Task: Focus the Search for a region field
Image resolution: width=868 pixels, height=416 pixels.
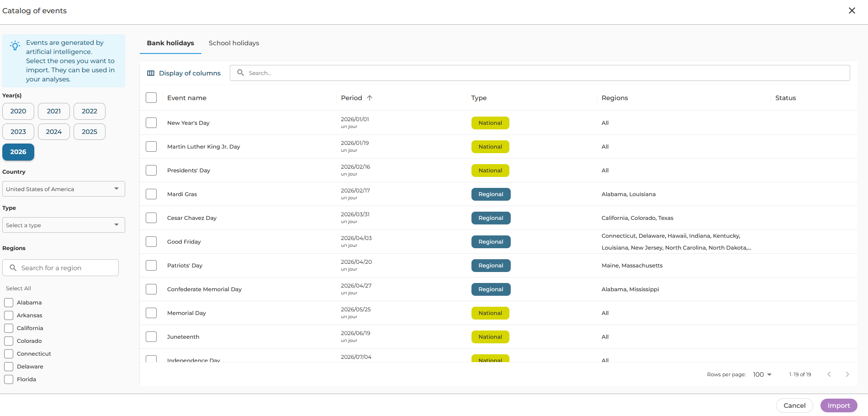Action: tap(60, 268)
